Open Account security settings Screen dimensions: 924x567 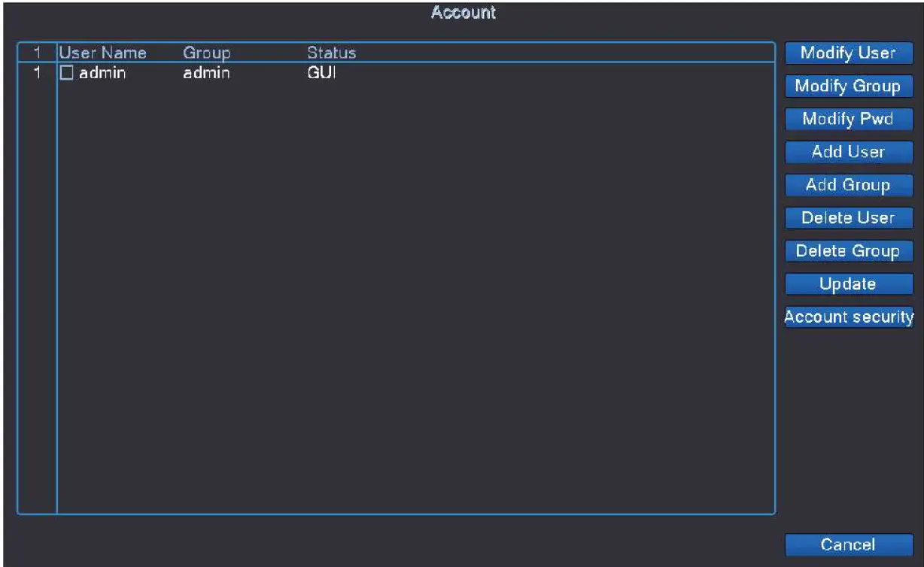[848, 317]
